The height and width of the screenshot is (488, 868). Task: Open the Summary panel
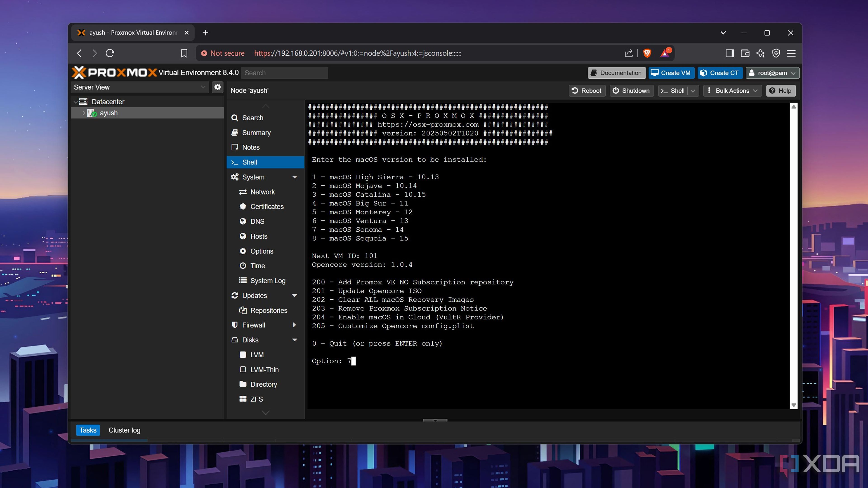coord(266,133)
